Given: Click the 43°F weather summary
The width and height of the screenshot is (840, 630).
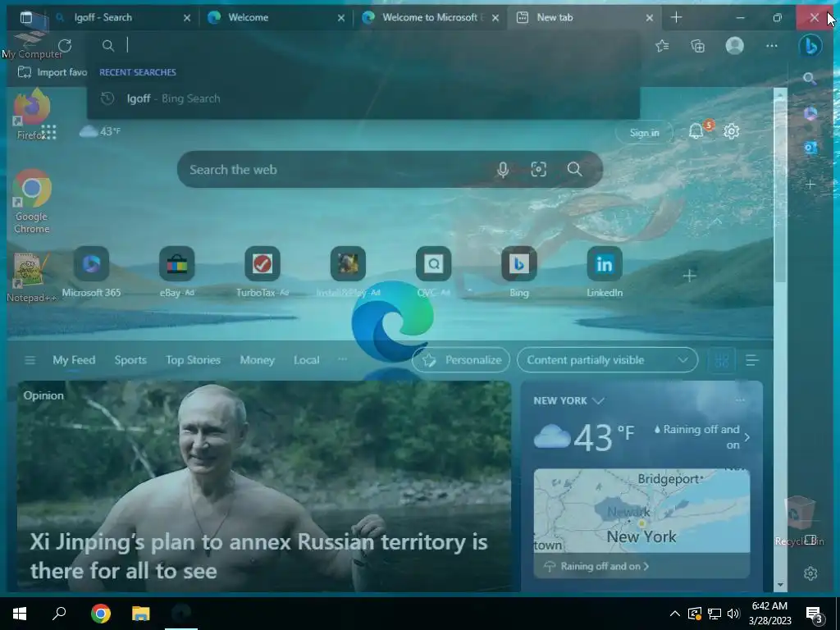Looking at the screenshot, I should click(99, 131).
